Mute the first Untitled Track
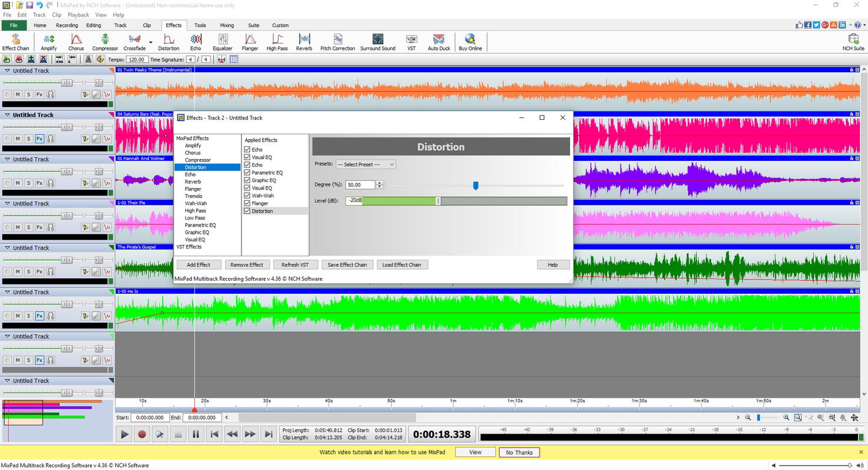 pyautogui.click(x=18, y=94)
